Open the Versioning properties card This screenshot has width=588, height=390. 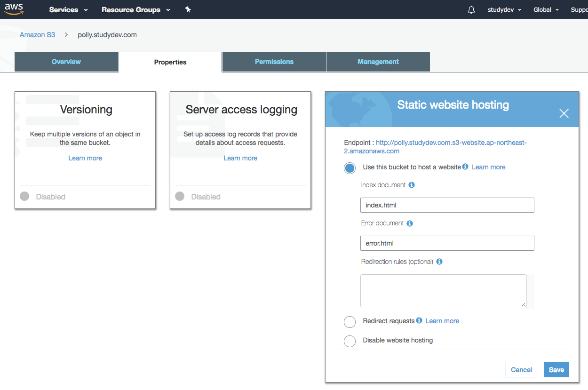click(85, 150)
